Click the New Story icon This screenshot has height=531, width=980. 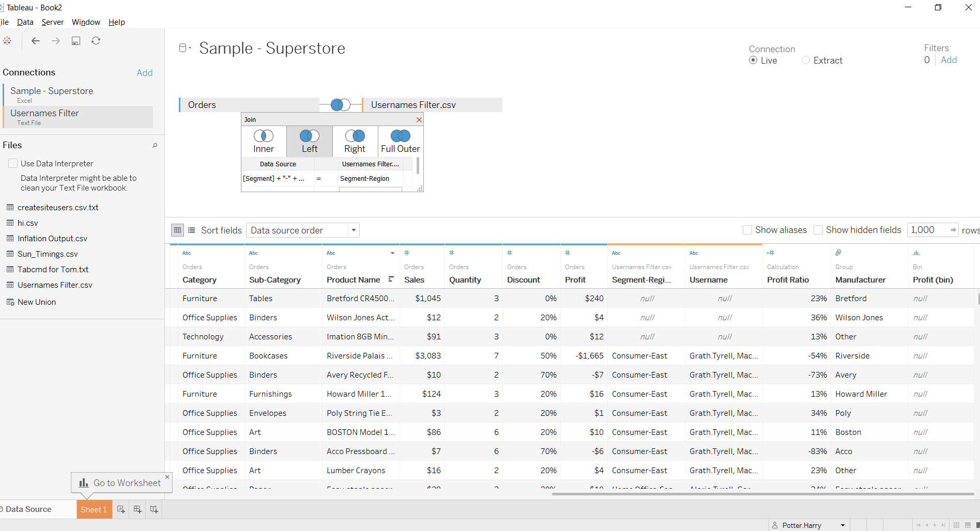click(x=154, y=509)
